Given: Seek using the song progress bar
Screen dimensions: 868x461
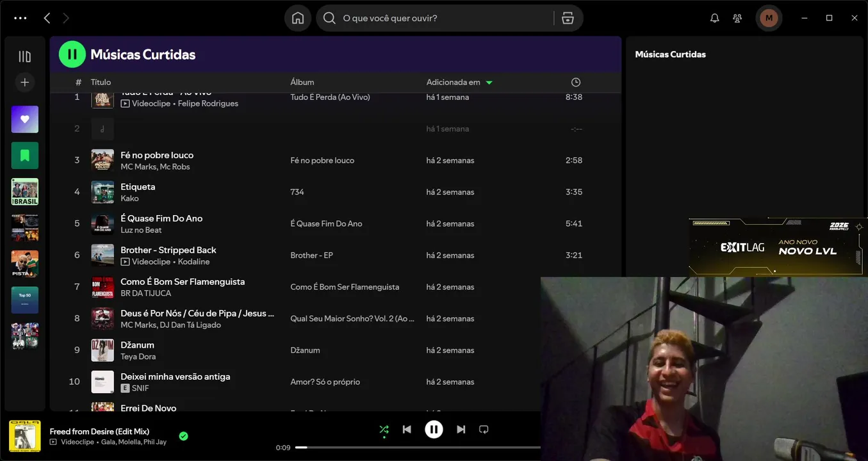Looking at the screenshot, I should (418, 448).
